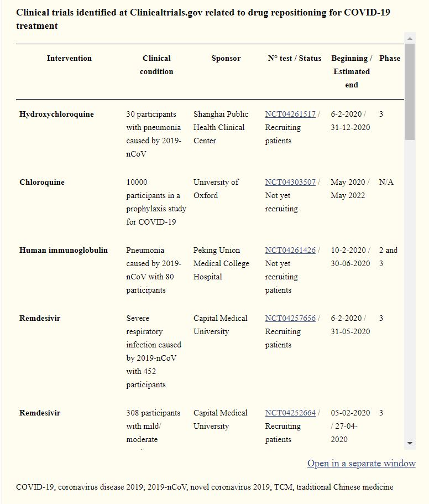Click the empty scrollbar track below the thumb

pos(410,288)
